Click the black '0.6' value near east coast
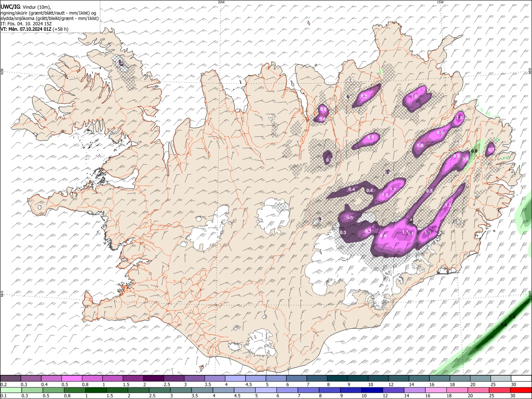The width and height of the screenshot is (532, 399). click(x=474, y=151)
